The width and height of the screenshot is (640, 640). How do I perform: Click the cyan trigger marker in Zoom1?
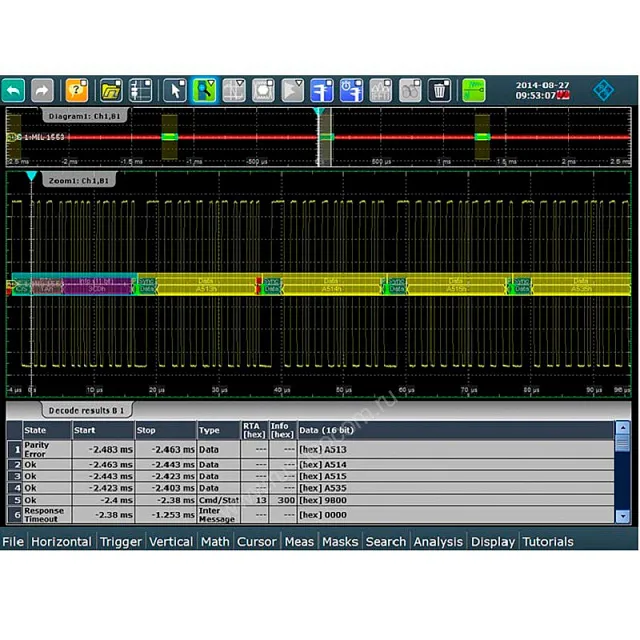(31, 176)
